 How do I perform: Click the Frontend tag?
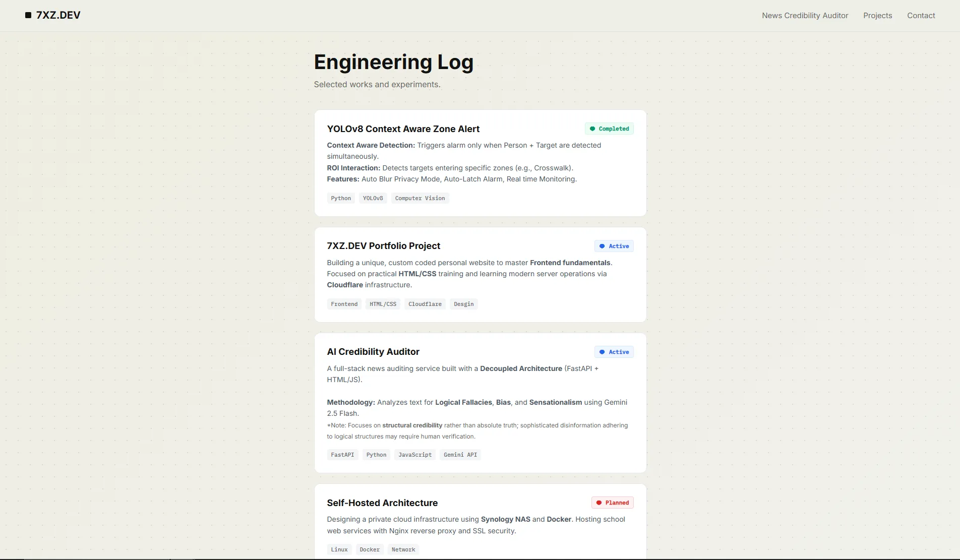coord(344,304)
